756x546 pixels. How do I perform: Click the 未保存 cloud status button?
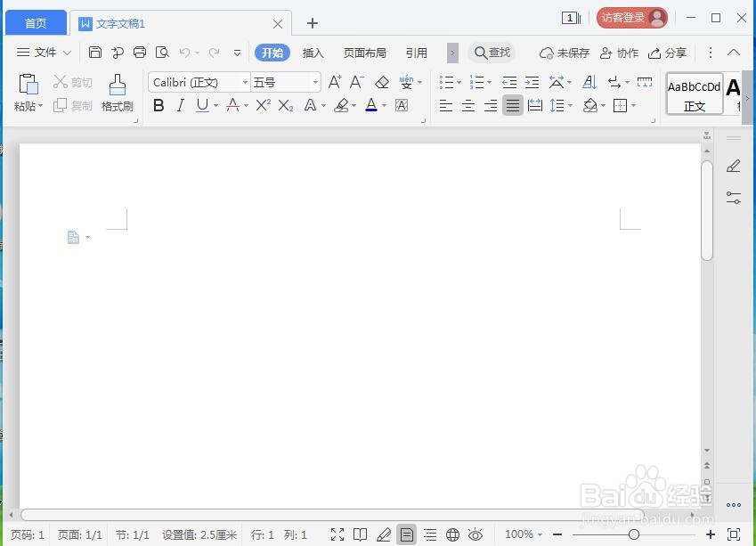tap(565, 53)
